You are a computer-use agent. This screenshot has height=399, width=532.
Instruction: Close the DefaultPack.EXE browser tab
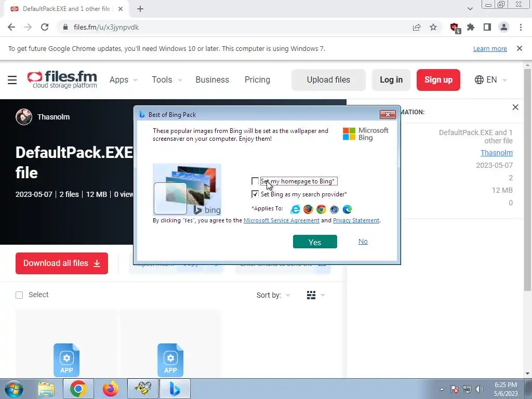[x=121, y=9]
